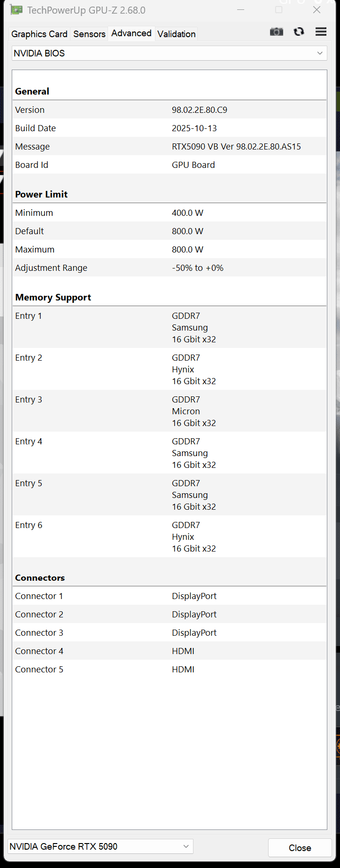This screenshot has width=340, height=868.
Task: Click the Close button at bottom
Action: click(x=300, y=848)
